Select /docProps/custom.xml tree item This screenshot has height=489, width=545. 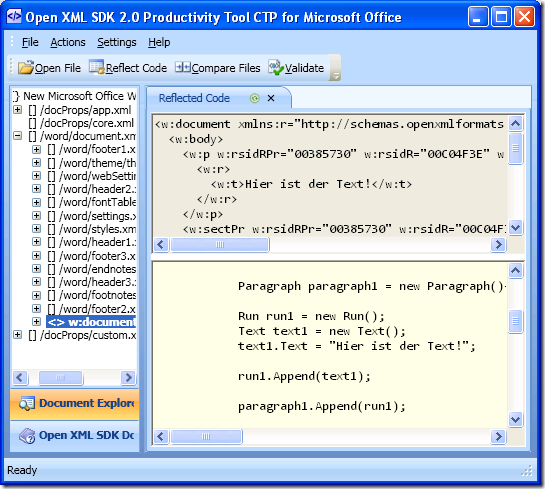pos(82,335)
